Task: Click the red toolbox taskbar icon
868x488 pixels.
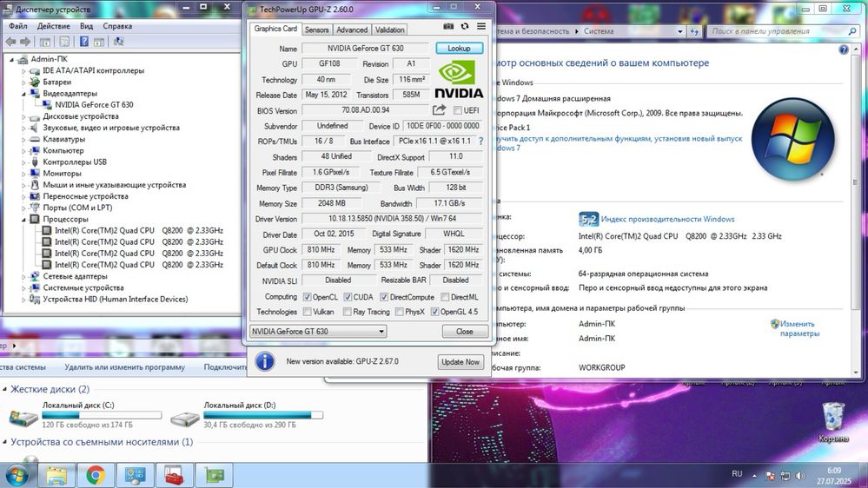Action: pos(175,475)
